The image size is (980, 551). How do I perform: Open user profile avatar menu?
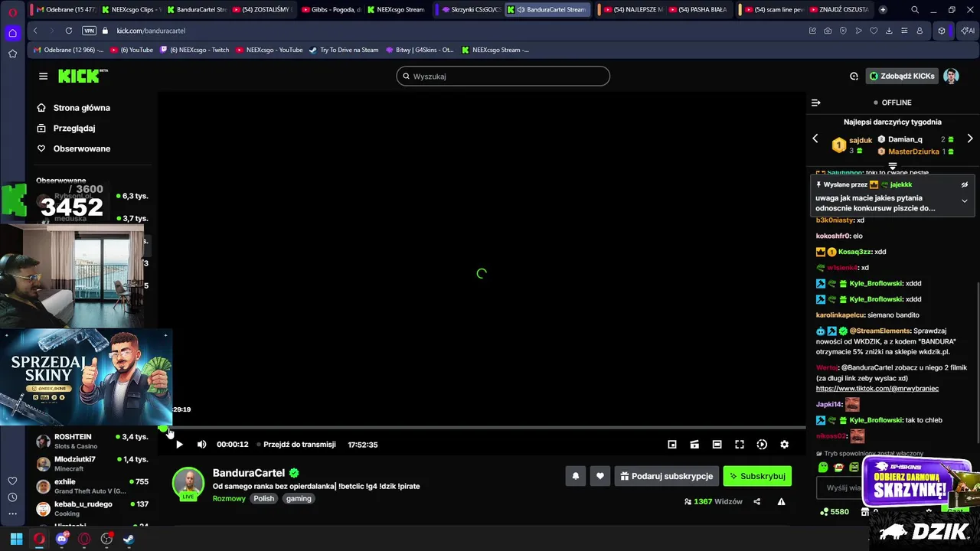(951, 76)
